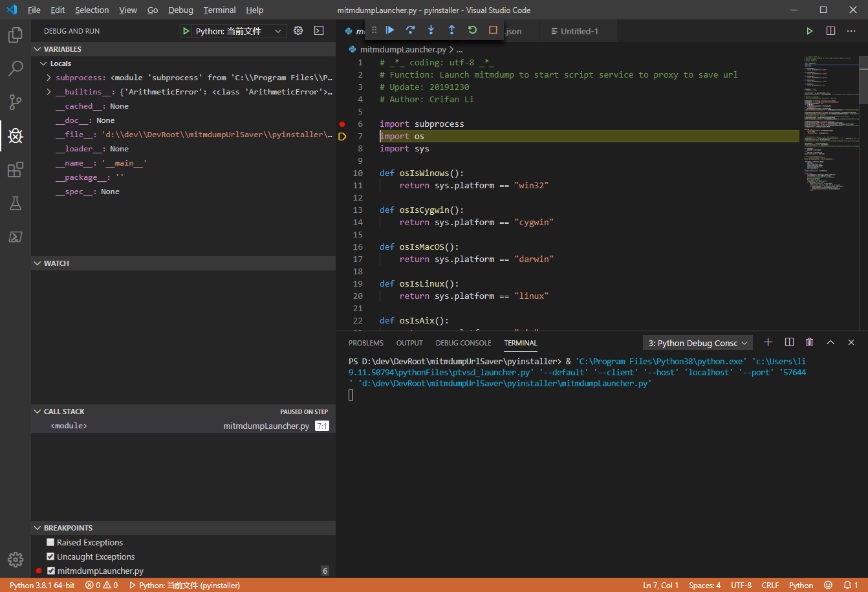Open the Explorer view in the activity bar

click(x=16, y=35)
